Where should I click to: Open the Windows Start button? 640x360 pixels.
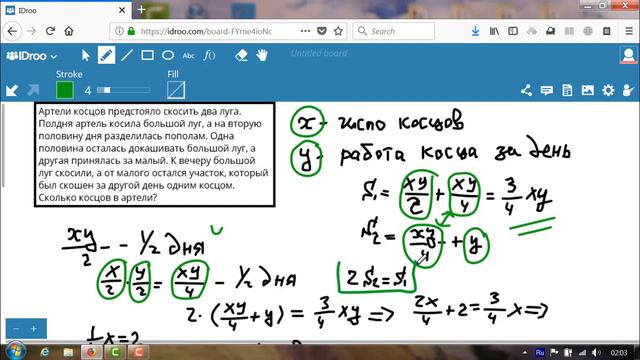(16, 351)
